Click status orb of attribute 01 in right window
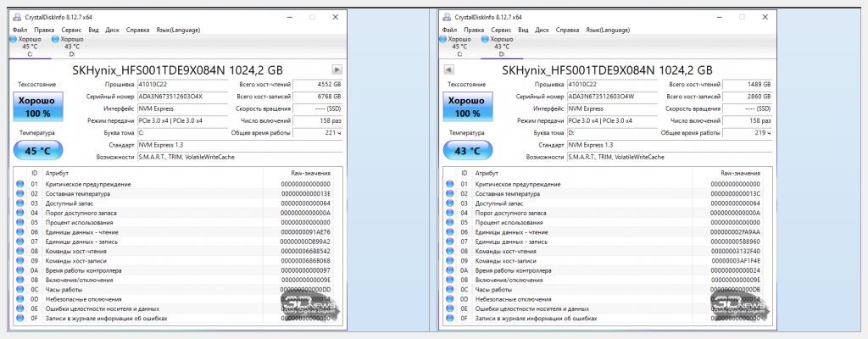 [450, 184]
